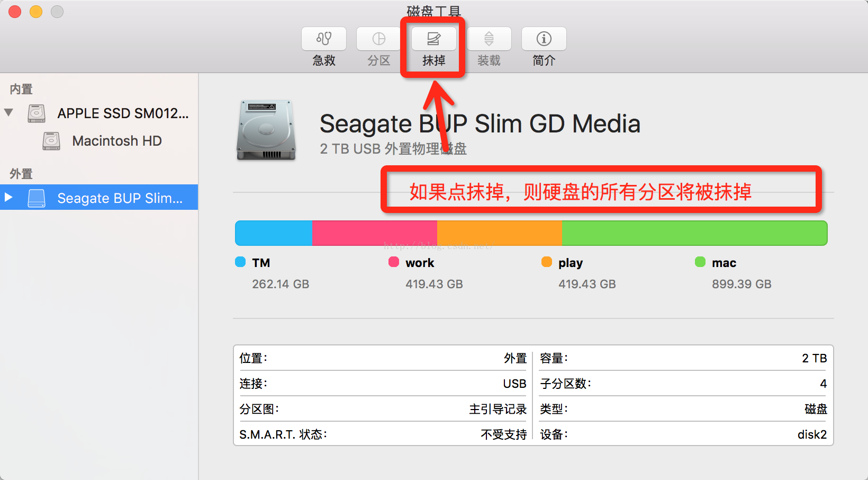Viewport: 868px width, 480px height.
Task: Click the pink dot beside work
Action: [394, 262]
